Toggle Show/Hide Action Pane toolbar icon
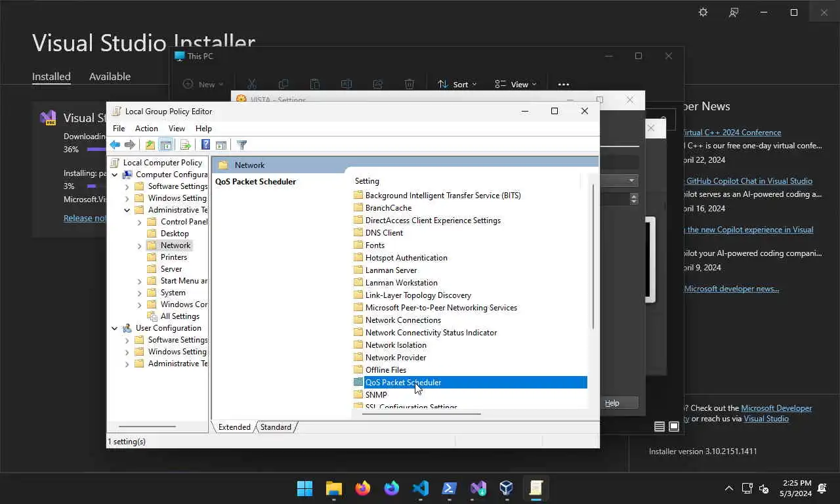This screenshot has width=840, height=504. coord(221,145)
